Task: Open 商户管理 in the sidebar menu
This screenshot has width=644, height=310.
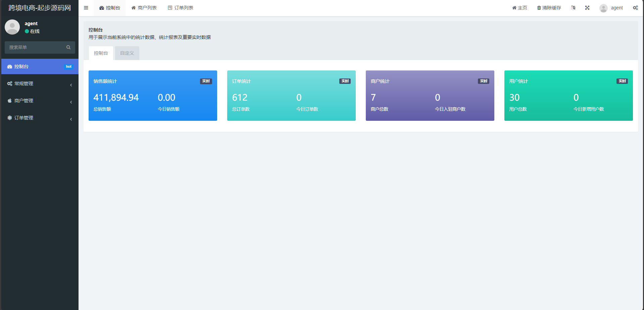Action: tap(40, 101)
